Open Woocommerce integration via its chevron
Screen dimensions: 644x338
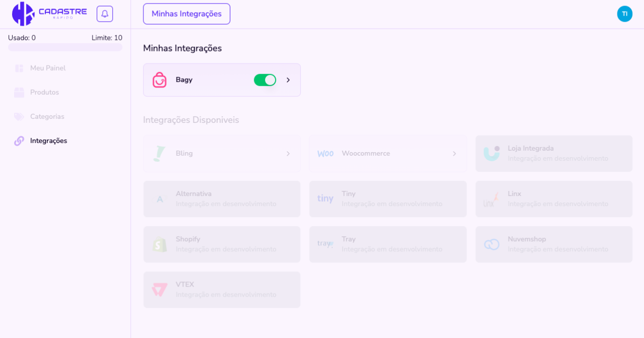(454, 154)
